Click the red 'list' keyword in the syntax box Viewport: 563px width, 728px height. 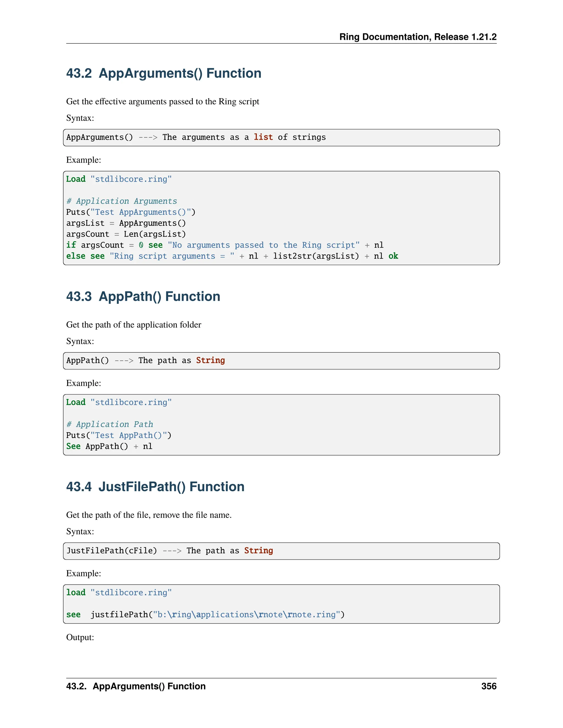(263, 137)
